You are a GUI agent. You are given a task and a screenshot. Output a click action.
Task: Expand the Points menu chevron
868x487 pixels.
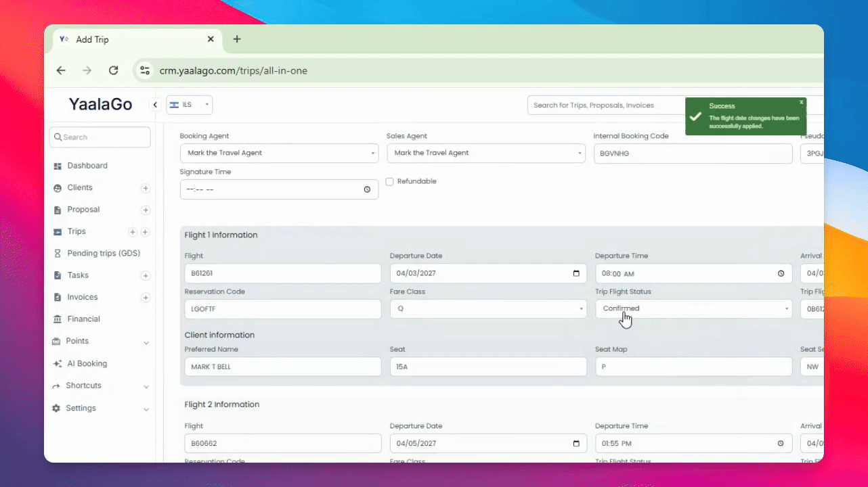[x=146, y=343]
